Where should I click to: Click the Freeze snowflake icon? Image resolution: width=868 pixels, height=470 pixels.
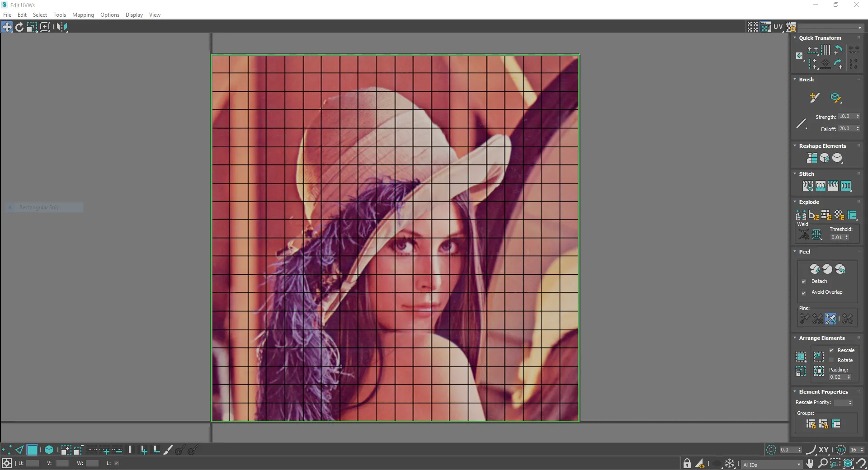click(x=730, y=463)
